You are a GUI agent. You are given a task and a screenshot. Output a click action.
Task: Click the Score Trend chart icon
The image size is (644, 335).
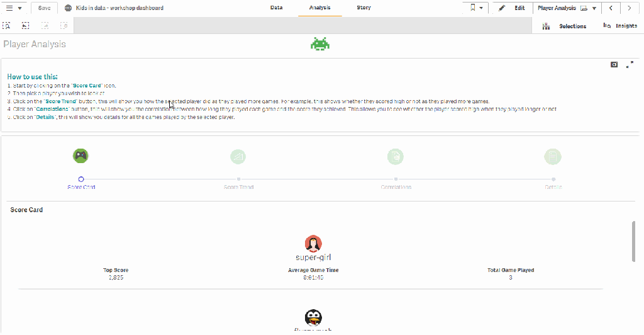pyautogui.click(x=238, y=156)
